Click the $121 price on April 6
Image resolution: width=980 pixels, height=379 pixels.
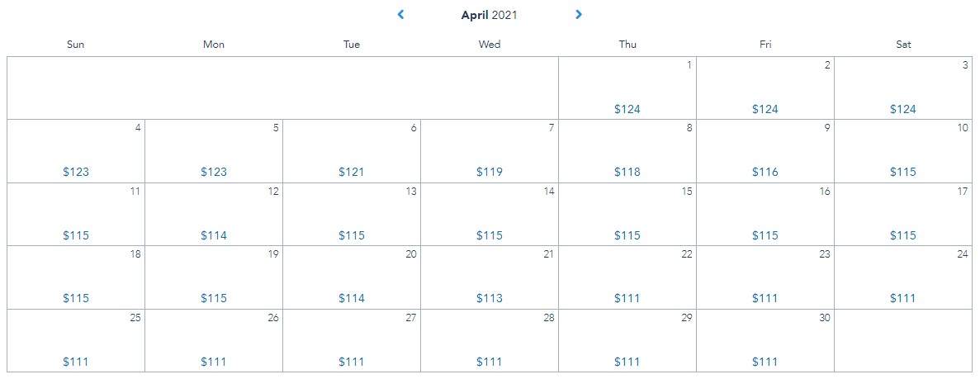[352, 173]
